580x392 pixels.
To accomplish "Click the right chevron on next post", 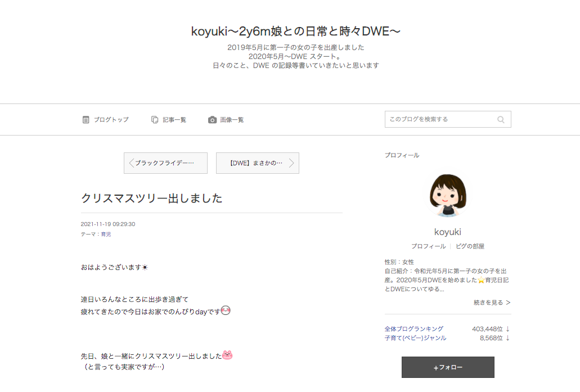I will 291,163.
